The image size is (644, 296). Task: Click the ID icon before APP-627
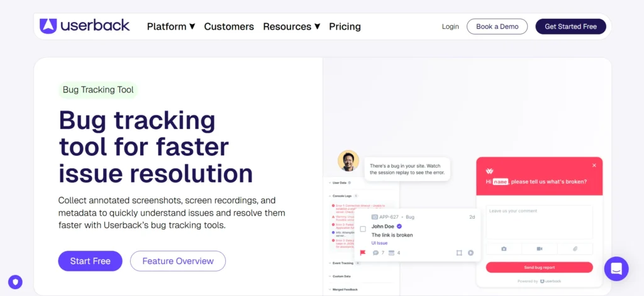(x=375, y=217)
